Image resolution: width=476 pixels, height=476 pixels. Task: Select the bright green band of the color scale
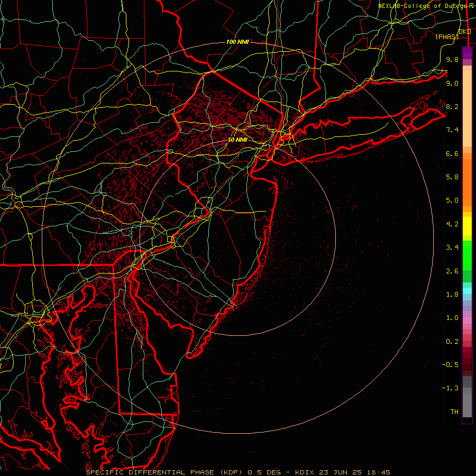(467, 255)
